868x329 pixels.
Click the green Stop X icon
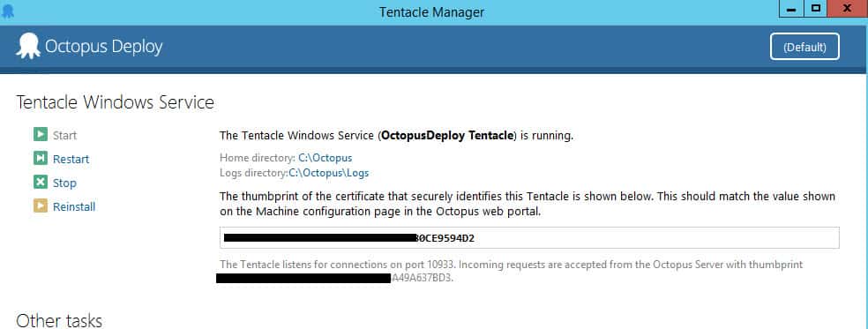tap(41, 183)
